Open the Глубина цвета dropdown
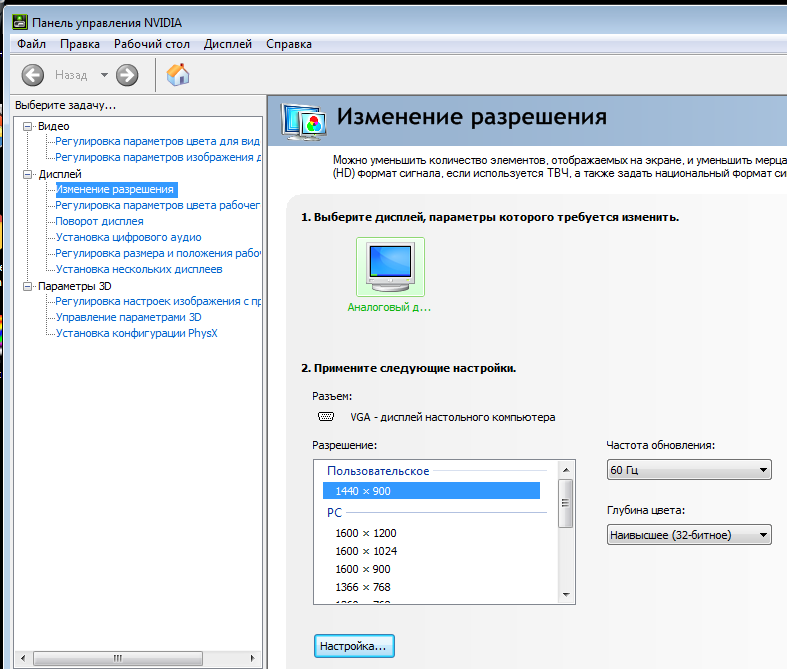The image size is (787, 669). 689,535
